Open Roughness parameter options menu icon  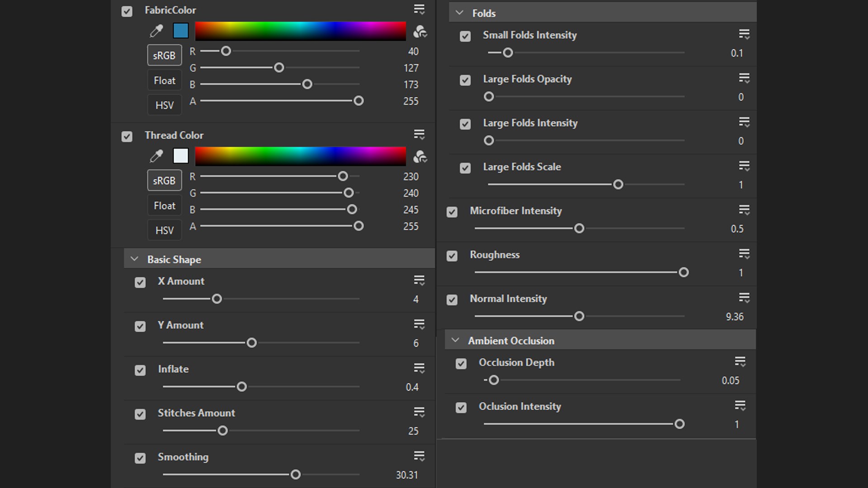744,254
